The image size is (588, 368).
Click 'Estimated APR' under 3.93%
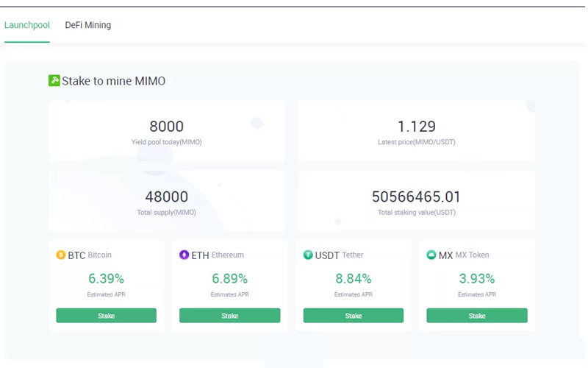point(477,294)
